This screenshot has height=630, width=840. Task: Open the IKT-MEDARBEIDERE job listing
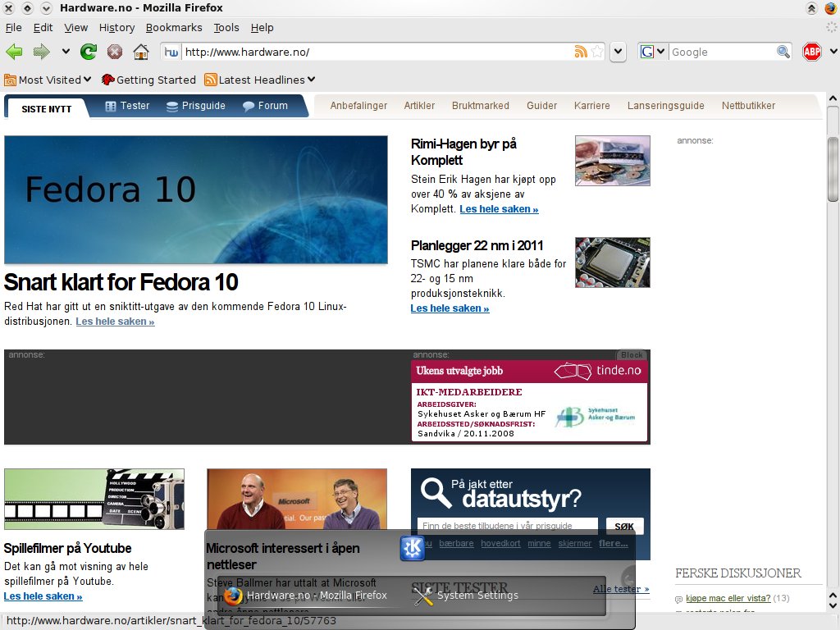(468, 392)
